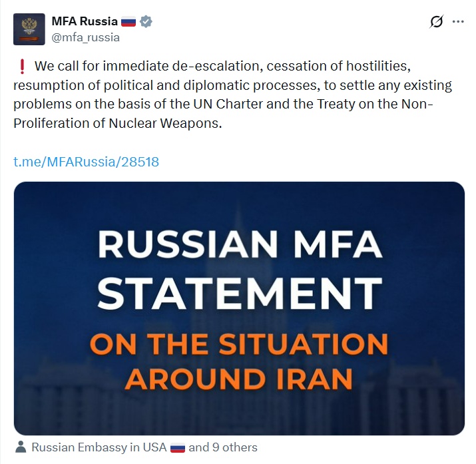Show the "and 9 others" tagged accounts
The height and width of the screenshot is (464, 476).
[223, 447]
